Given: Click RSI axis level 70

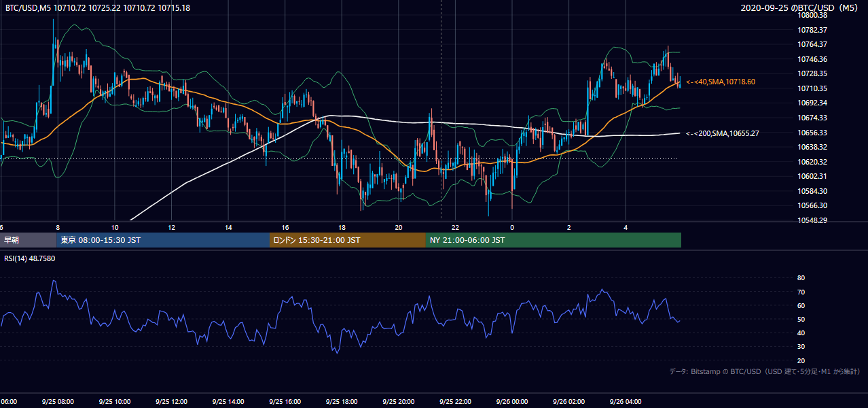Looking at the screenshot, I should click(801, 292).
